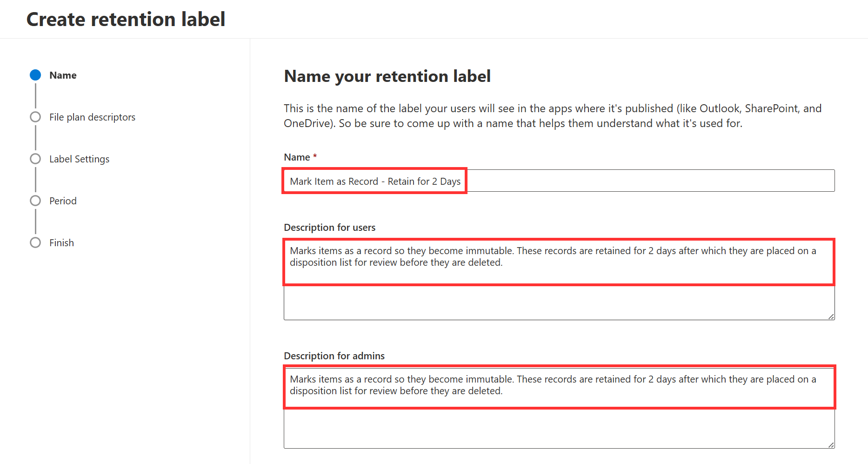Click the Label Settings step circle
The image size is (868, 464).
(x=35, y=159)
